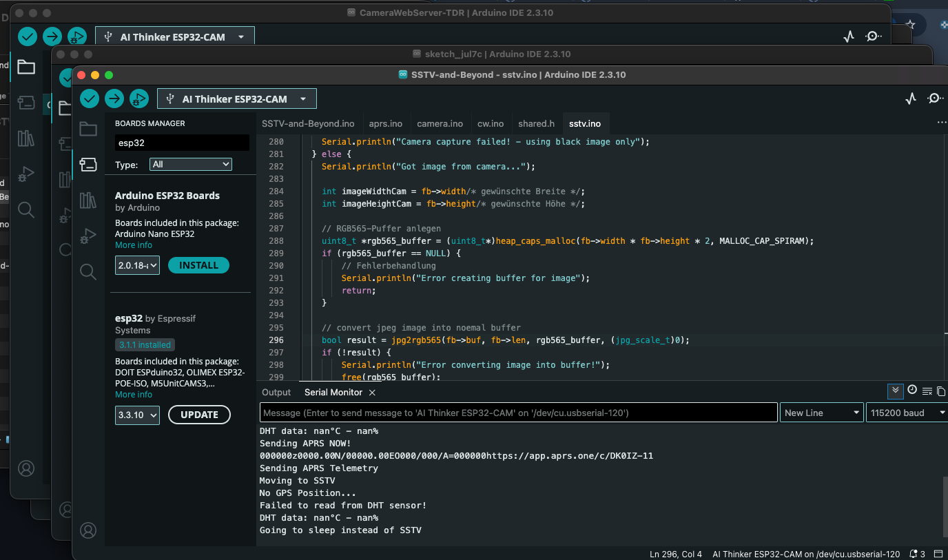Image resolution: width=948 pixels, height=560 pixels.
Task: Switch to the Output panel tab
Action: point(276,393)
